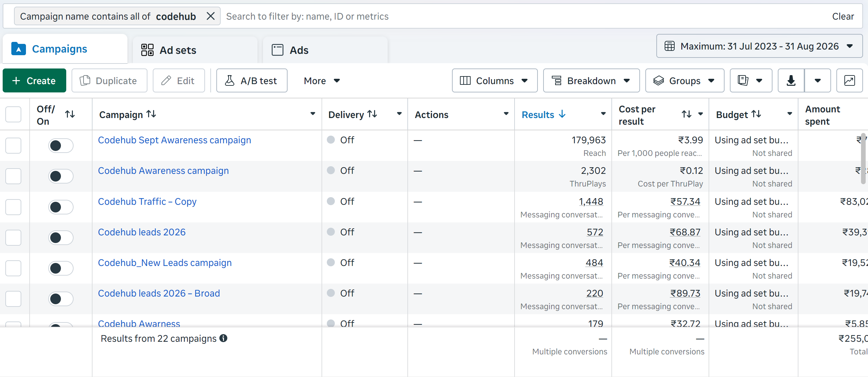Click the Results descending sort arrow
Image resolution: width=868 pixels, height=377 pixels.
click(562, 114)
